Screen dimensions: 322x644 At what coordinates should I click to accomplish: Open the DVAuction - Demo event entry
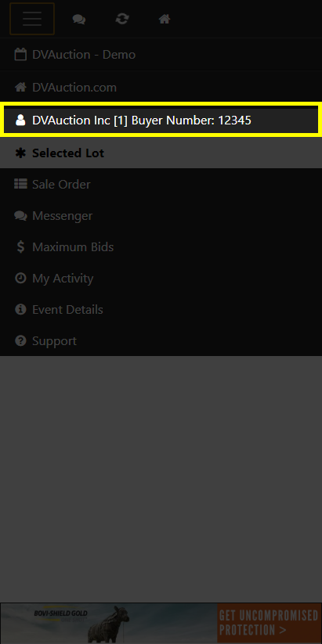pyautogui.click(x=161, y=55)
